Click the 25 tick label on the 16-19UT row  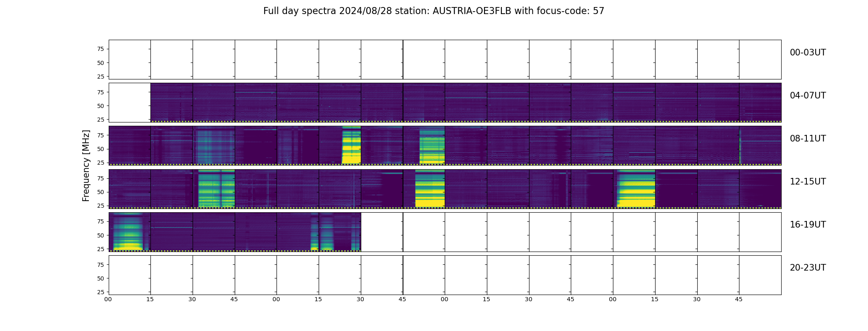click(100, 249)
